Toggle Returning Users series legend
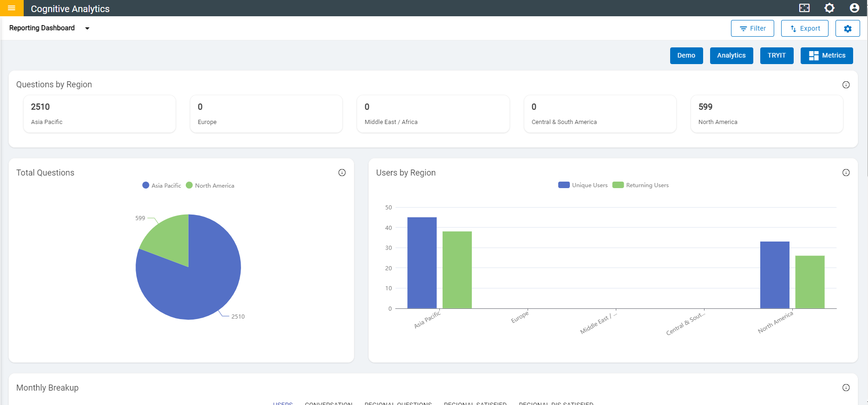This screenshot has height=405, width=868. tap(640, 185)
